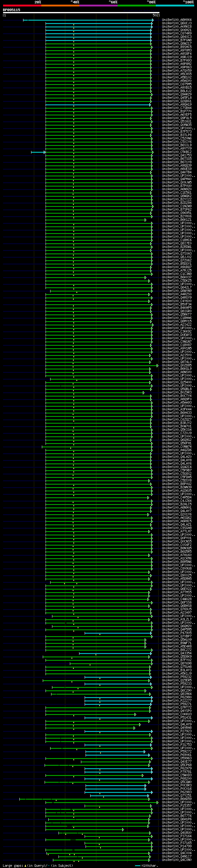Screen dimensions: 197x868
Task: Select the UniRef100_P59233 label
Action: click(x=176, y=684)
